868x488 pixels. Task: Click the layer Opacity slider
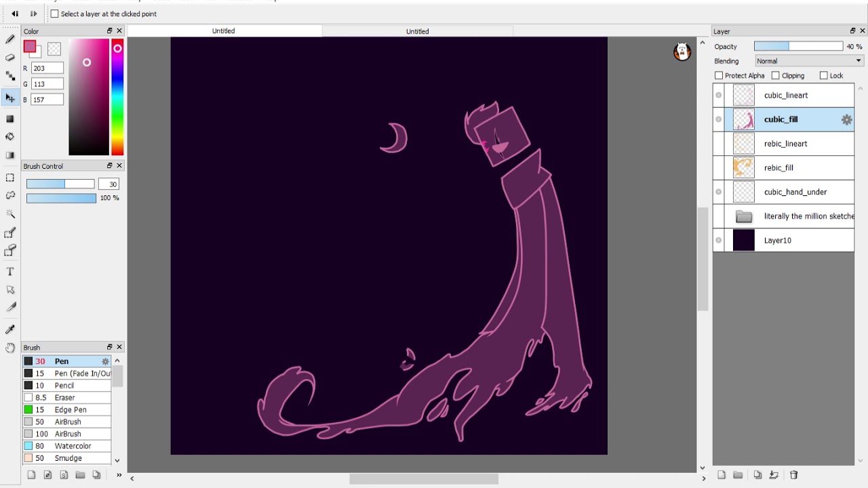798,46
